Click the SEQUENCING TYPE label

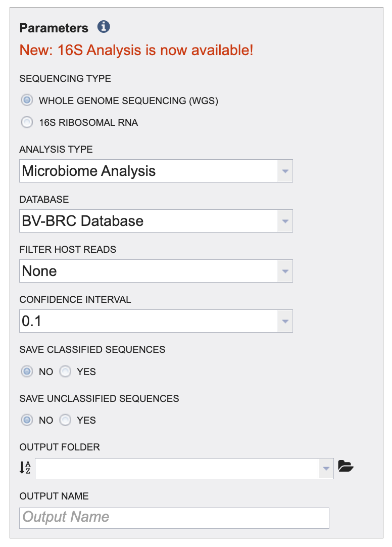65,78
